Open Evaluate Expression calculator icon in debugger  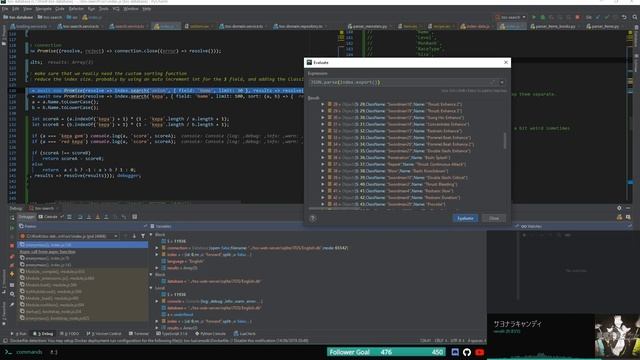pos(134,217)
